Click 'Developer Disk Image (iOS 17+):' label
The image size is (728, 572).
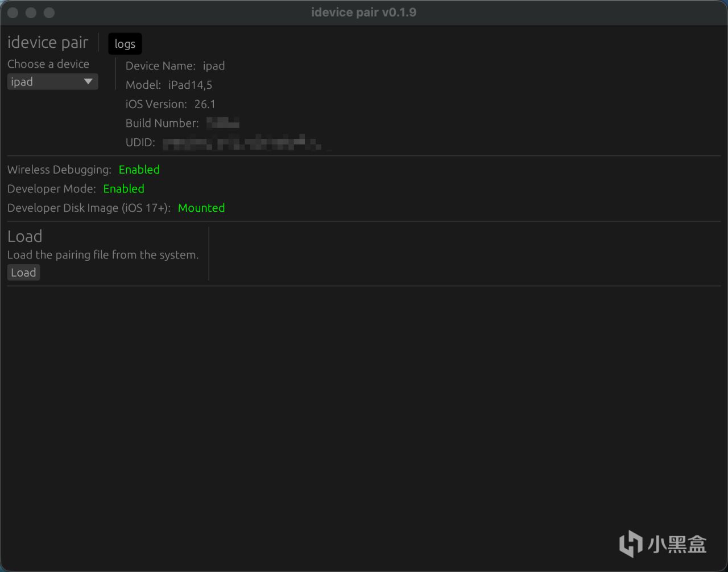point(89,208)
